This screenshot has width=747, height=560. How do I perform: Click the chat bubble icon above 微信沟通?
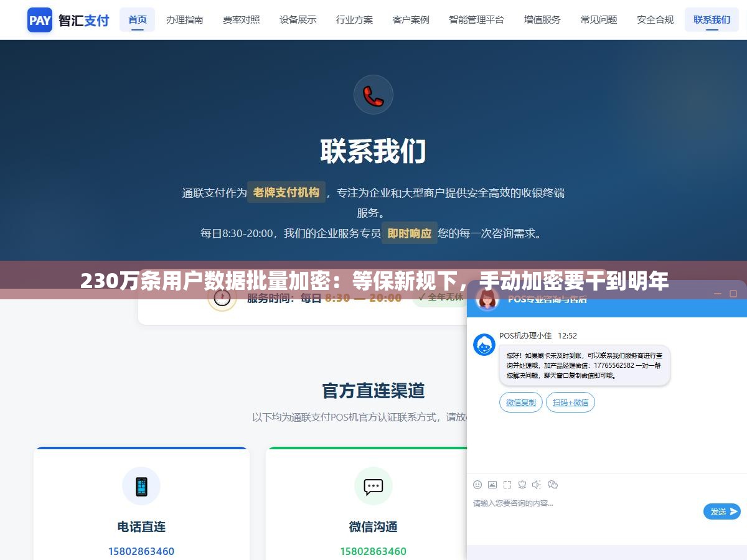coord(374,486)
